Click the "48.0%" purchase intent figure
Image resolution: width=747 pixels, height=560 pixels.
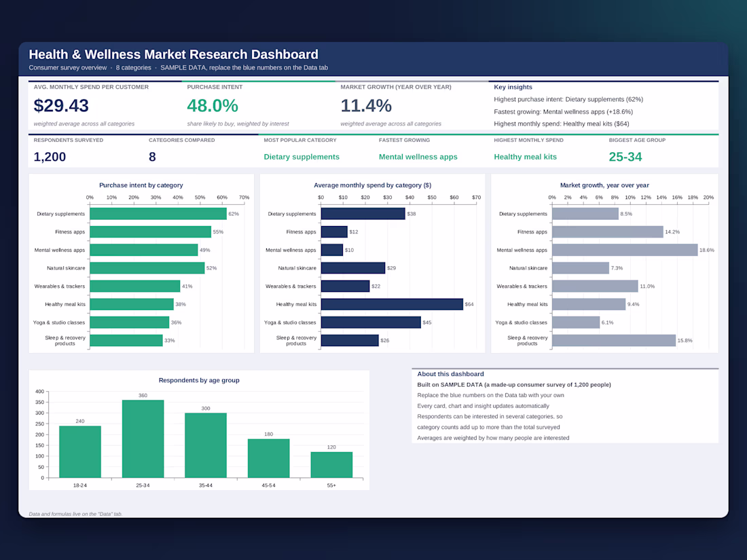click(213, 106)
